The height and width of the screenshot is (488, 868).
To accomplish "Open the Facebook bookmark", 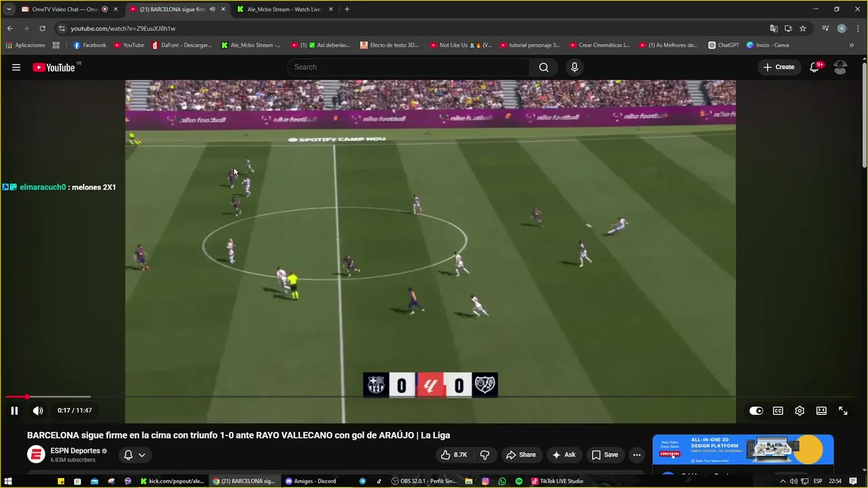I will point(90,45).
